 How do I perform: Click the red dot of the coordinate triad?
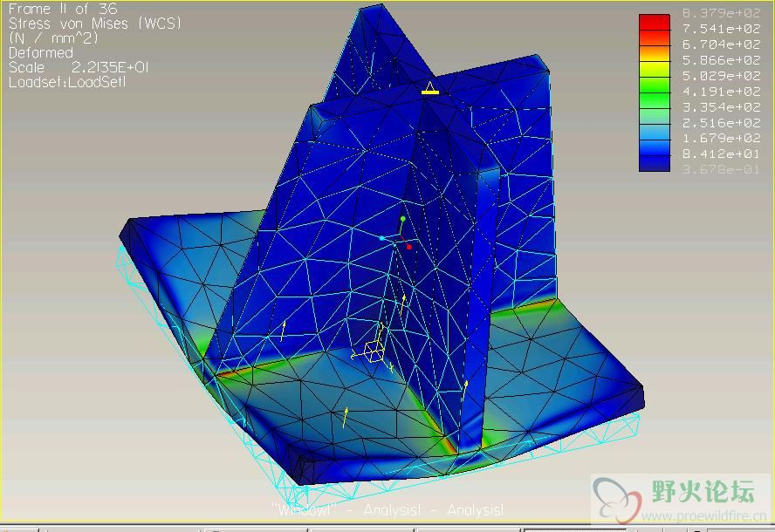coord(408,247)
